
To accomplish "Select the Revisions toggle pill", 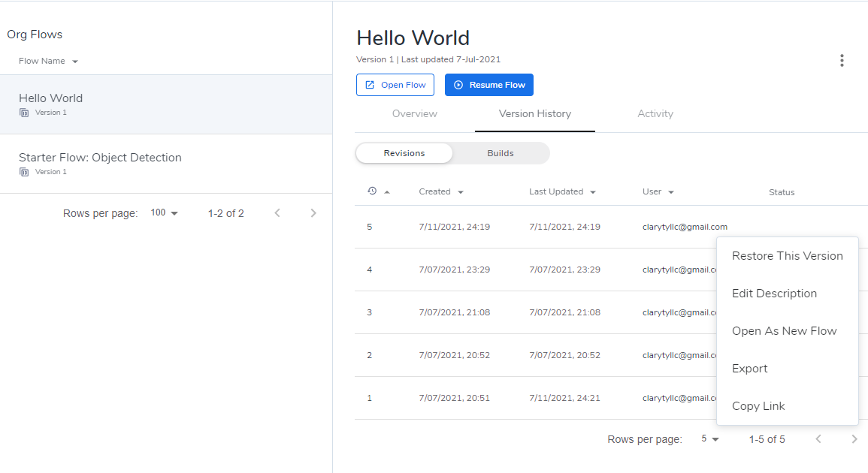I will pyautogui.click(x=404, y=153).
